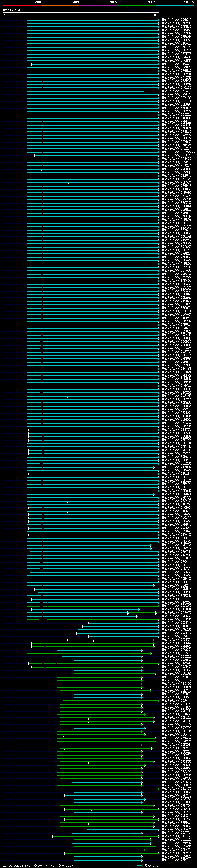Click the UniRef100_Q40595 label
This screenshot has width=197, height=868.
coord(176,663)
